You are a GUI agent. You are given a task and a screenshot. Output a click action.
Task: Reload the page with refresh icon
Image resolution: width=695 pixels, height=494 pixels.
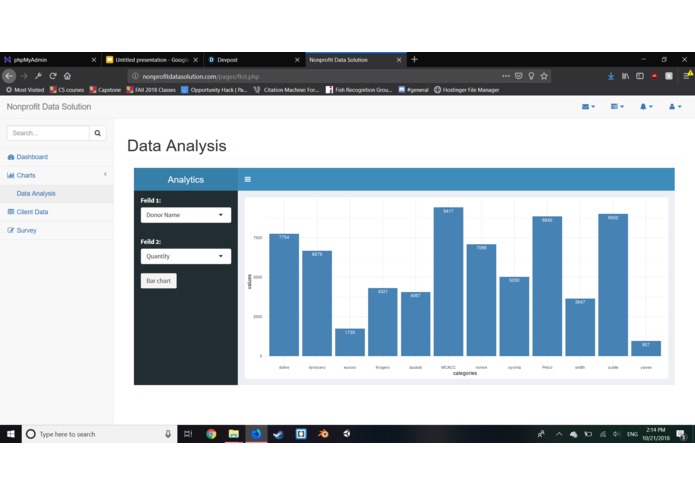[x=53, y=76]
